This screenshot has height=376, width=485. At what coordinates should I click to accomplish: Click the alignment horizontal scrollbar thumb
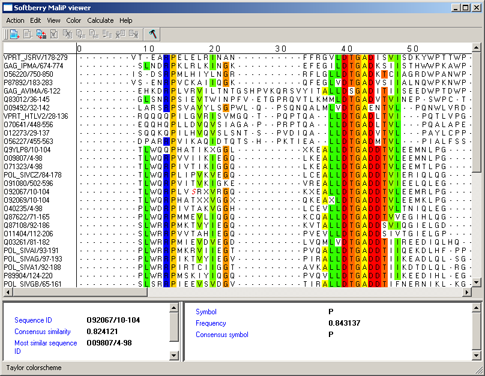click(80, 292)
